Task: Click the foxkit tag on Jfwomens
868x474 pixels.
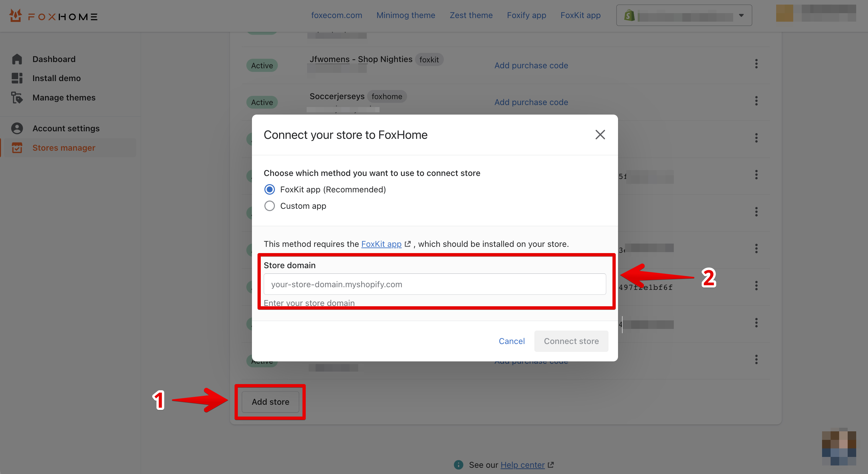Action: click(429, 60)
